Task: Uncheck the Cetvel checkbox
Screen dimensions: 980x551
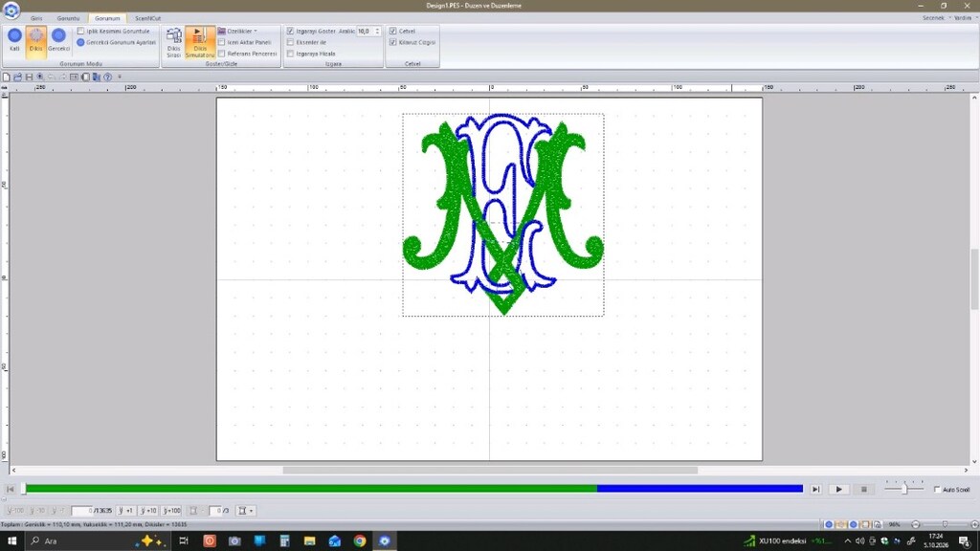Action: [x=392, y=31]
